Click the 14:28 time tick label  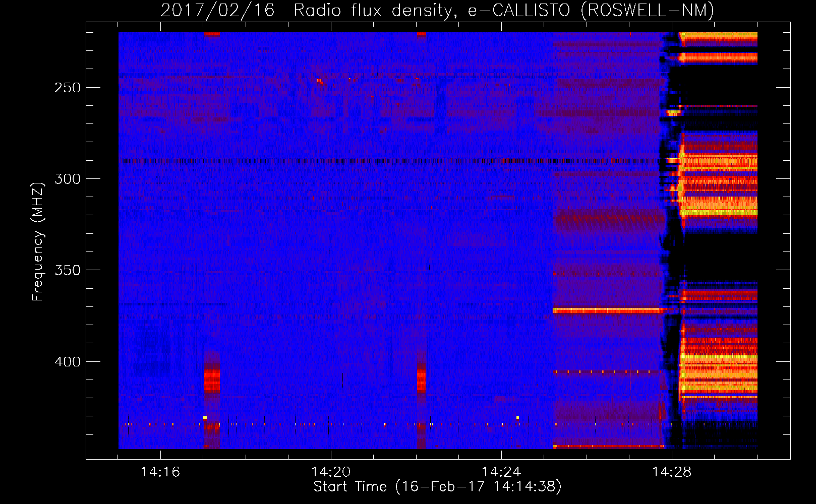(672, 472)
